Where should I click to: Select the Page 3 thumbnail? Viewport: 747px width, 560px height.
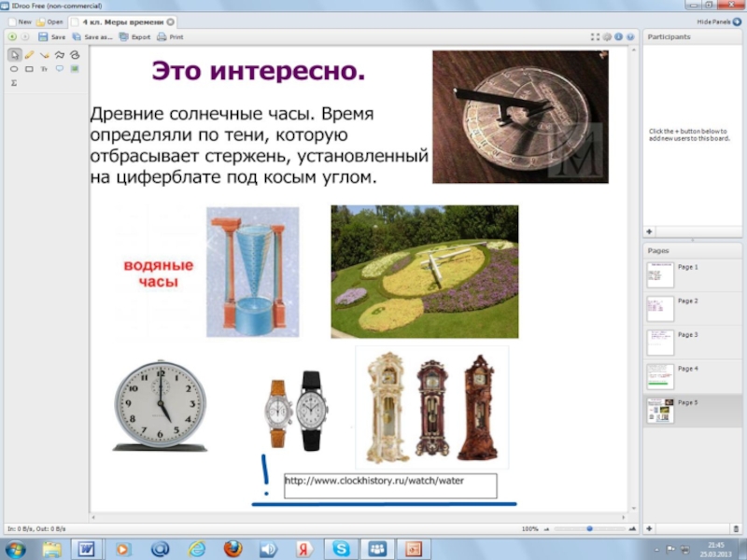coord(660,343)
